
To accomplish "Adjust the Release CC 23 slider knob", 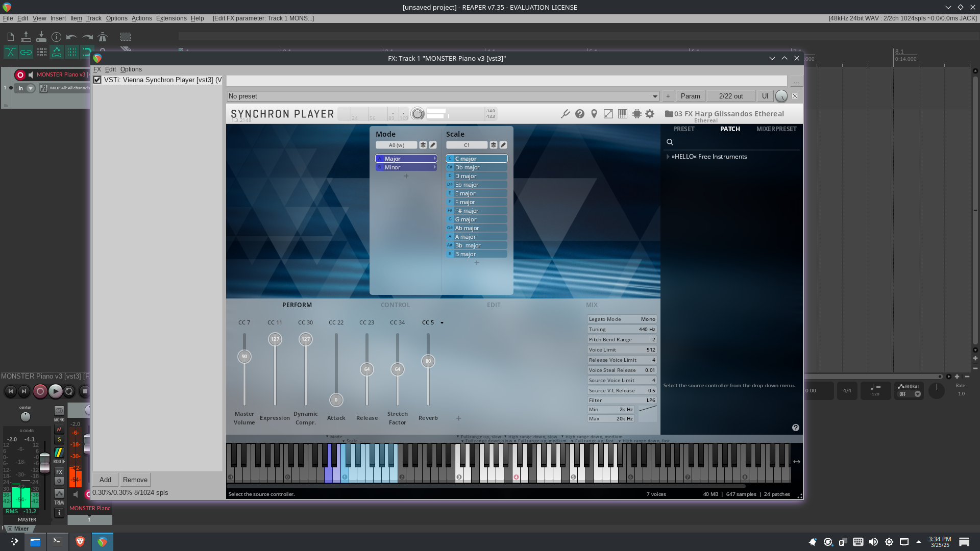I will [x=367, y=369].
